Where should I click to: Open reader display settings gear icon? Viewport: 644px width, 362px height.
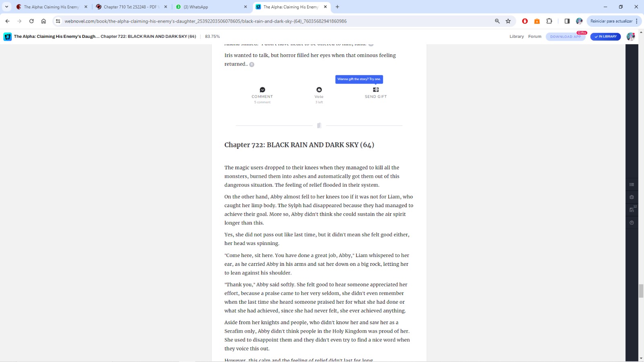[x=632, y=197]
